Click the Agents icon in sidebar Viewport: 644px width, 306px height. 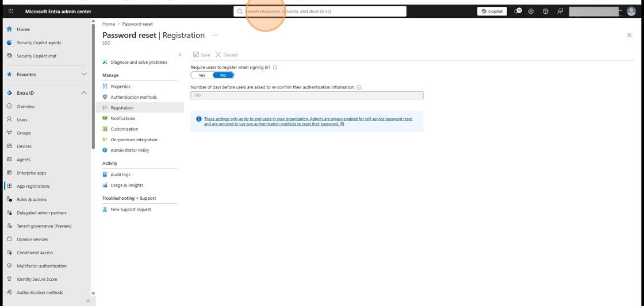(9, 160)
